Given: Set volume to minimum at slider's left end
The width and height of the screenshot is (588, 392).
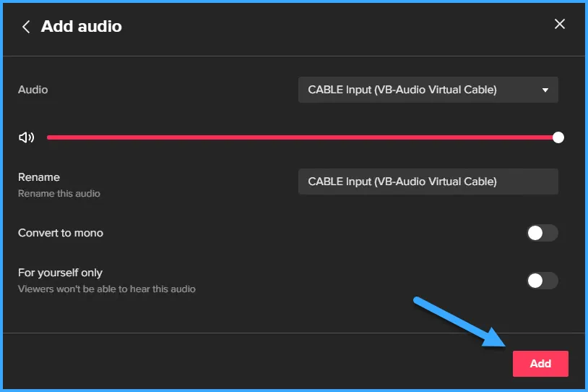Looking at the screenshot, I should click(x=48, y=137).
